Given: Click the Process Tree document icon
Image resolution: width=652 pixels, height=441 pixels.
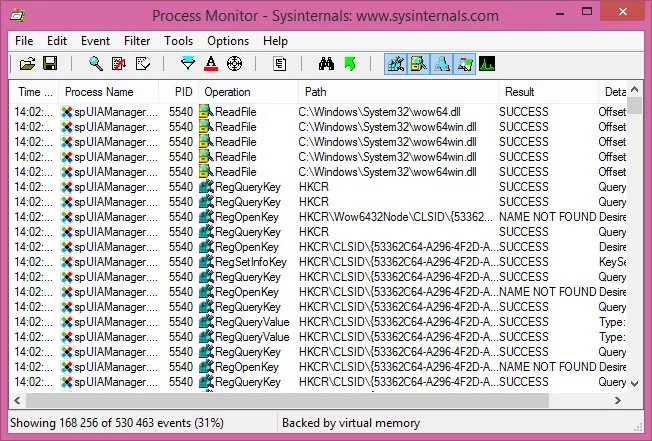Looking at the screenshot, I should [280, 64].
